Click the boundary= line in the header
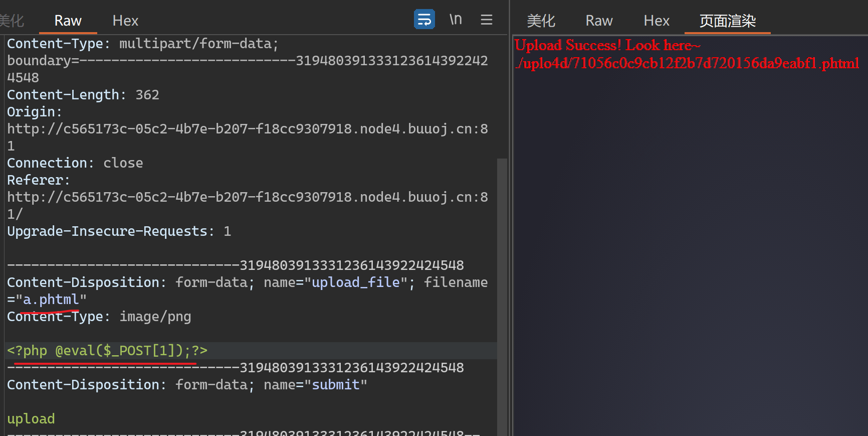The width and height of the screenshot is (868, 436). [248, 61]
